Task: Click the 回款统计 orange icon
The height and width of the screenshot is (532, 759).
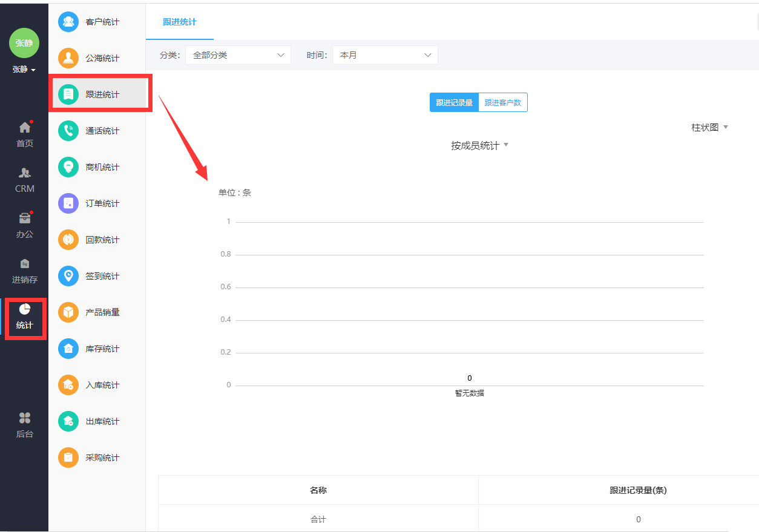Action: pyautogui.click(x=68, y=240)
